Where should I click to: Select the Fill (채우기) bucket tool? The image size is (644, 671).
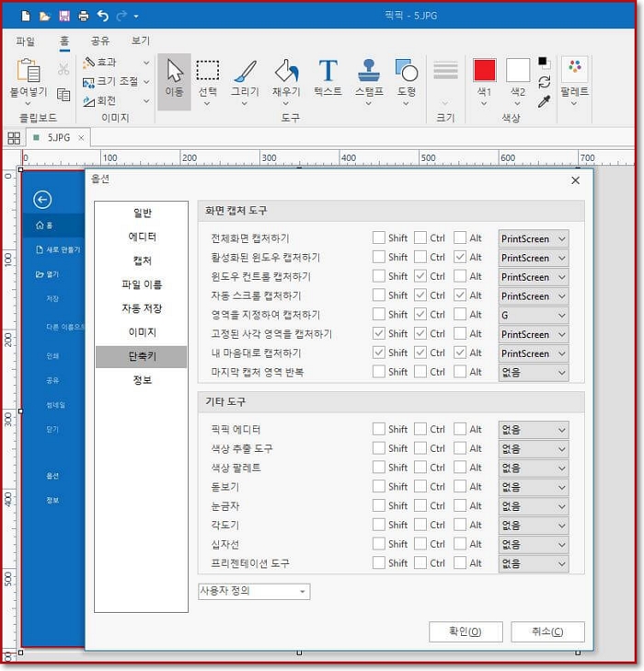click(286, 81)
